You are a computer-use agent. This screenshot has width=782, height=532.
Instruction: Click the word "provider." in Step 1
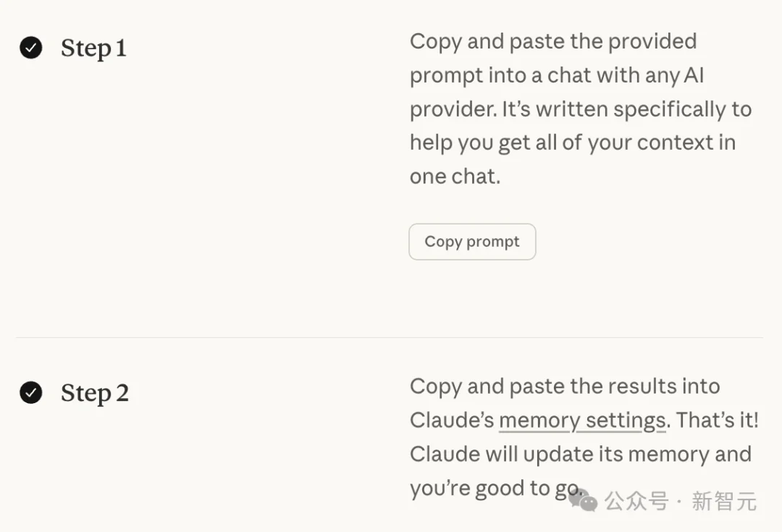tap(451, 109)
